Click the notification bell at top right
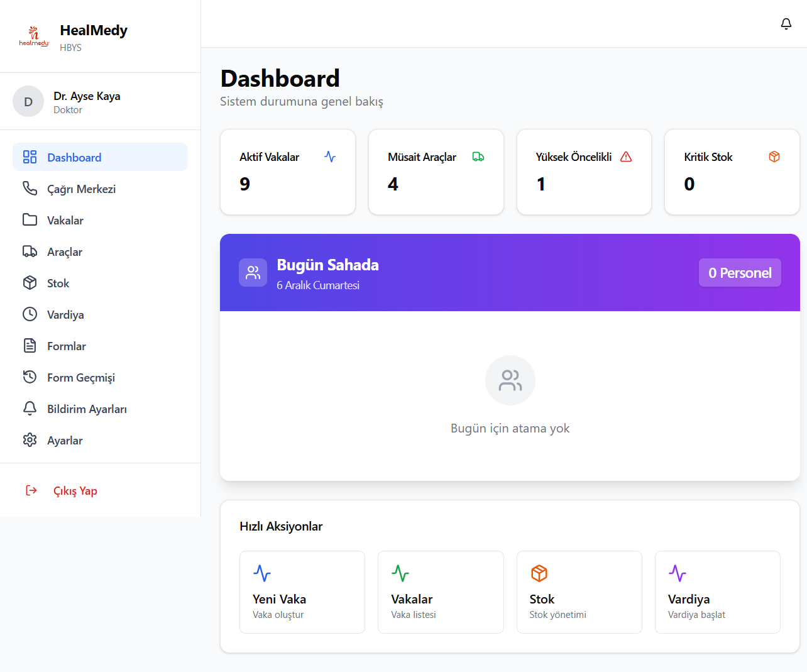Viewport: 807px width, 672px height. (x=786, y=23)
